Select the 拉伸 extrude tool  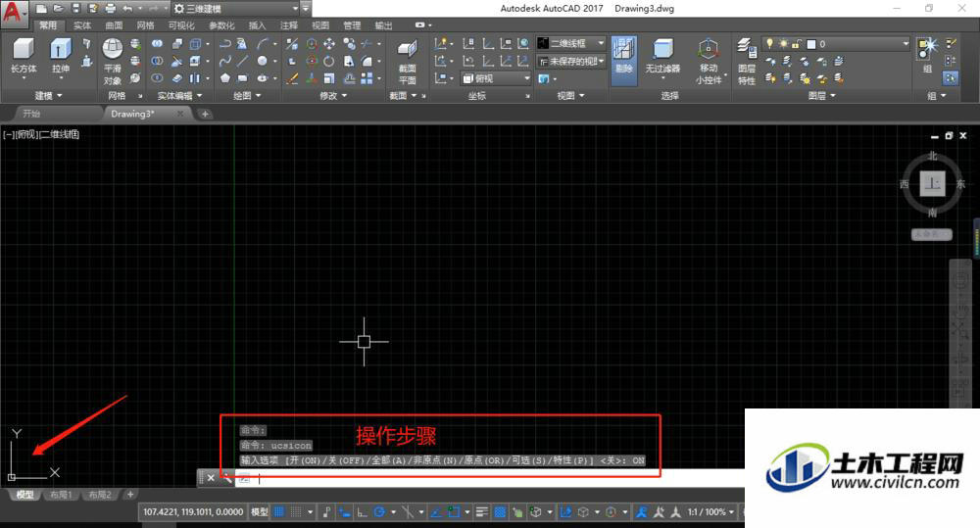(x=61, y=56)
